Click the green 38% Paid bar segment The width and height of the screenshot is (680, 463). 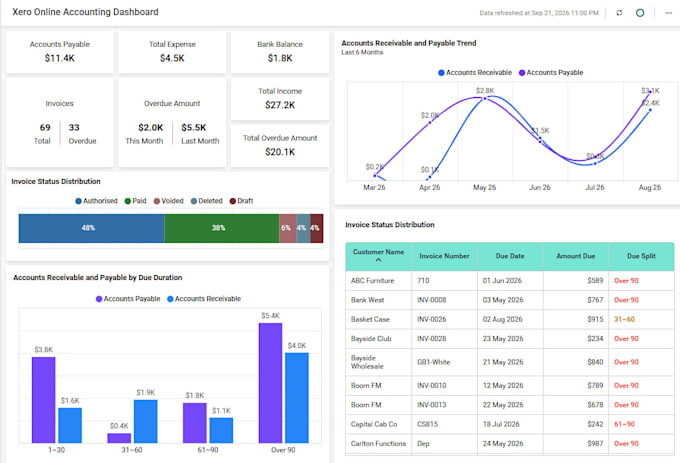coord(222,228)
